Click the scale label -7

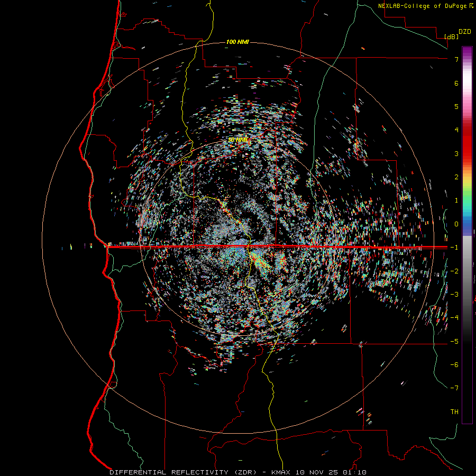coord(454,388)
